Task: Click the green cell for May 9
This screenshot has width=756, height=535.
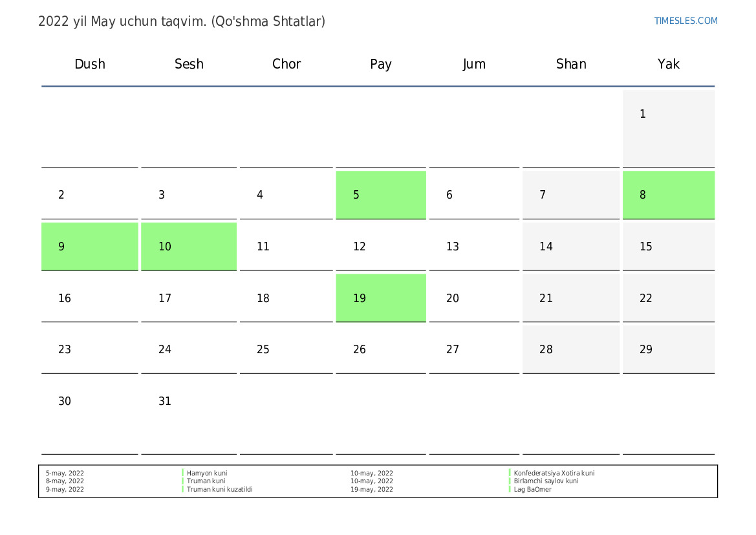Action: tap(89, 246)
